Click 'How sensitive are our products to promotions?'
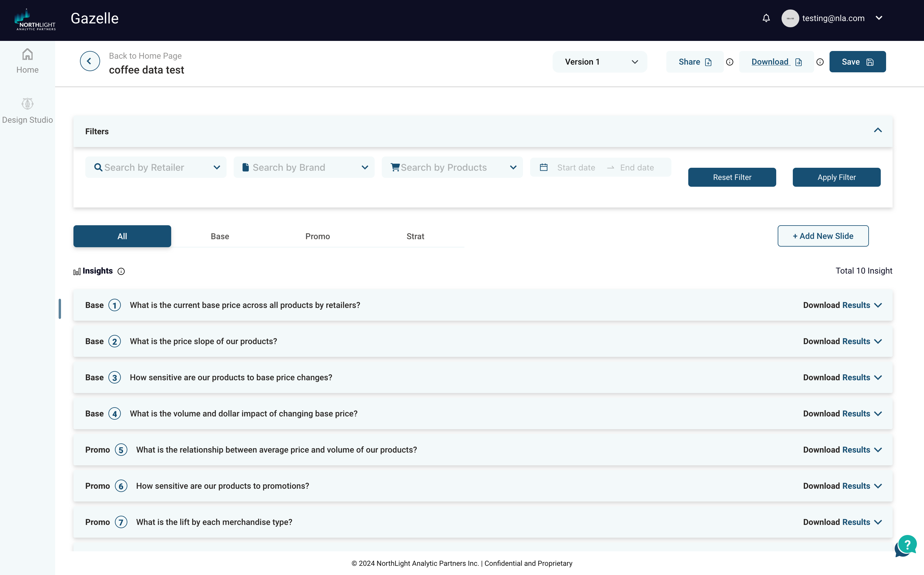Image resolution: width=924 pixels, height=575 pixels. click(x=223, y=485)
